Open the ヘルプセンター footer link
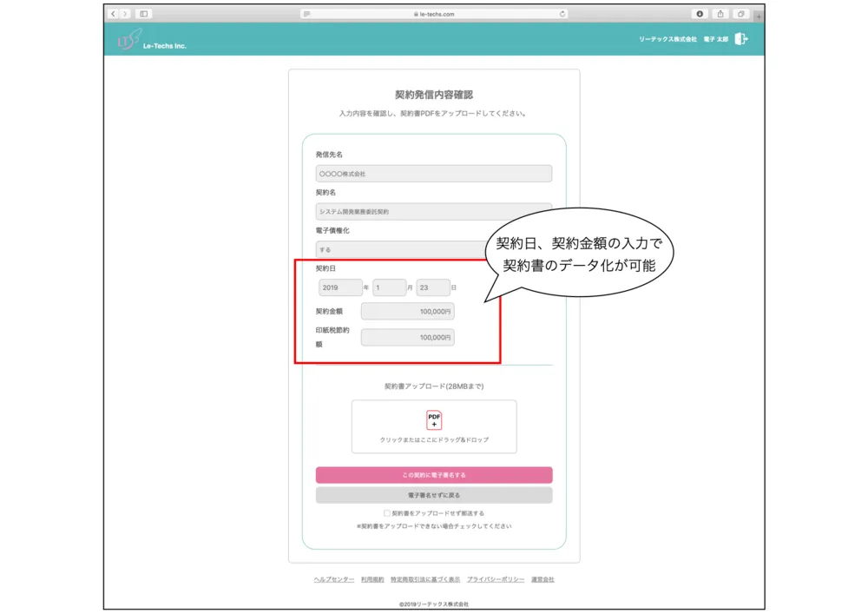Screen dimensions: 868x614 coord(334,579)
